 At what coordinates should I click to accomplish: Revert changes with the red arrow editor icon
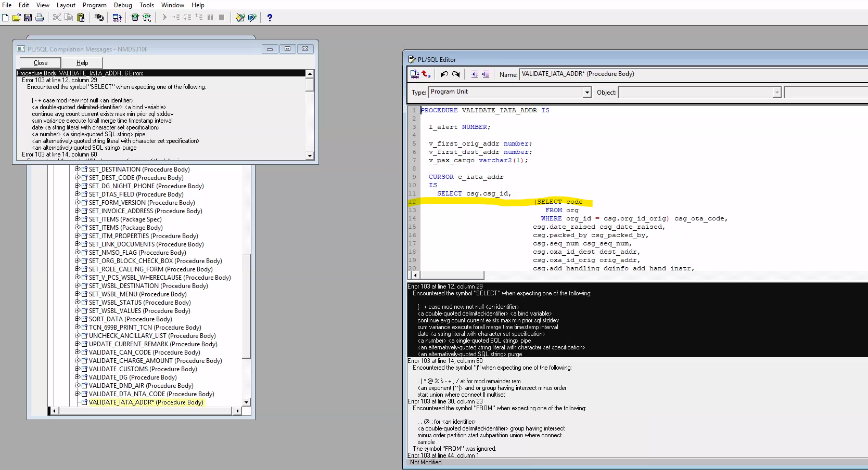tap(426, 74)
